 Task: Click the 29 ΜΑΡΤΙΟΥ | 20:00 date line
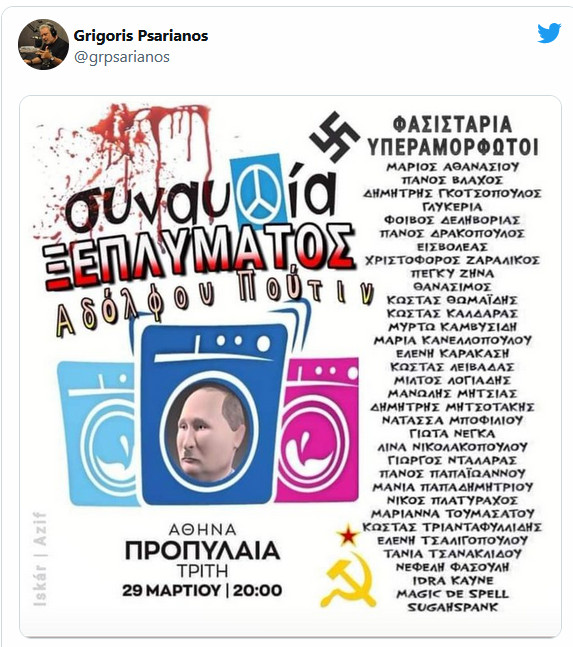tap(202, 590)
